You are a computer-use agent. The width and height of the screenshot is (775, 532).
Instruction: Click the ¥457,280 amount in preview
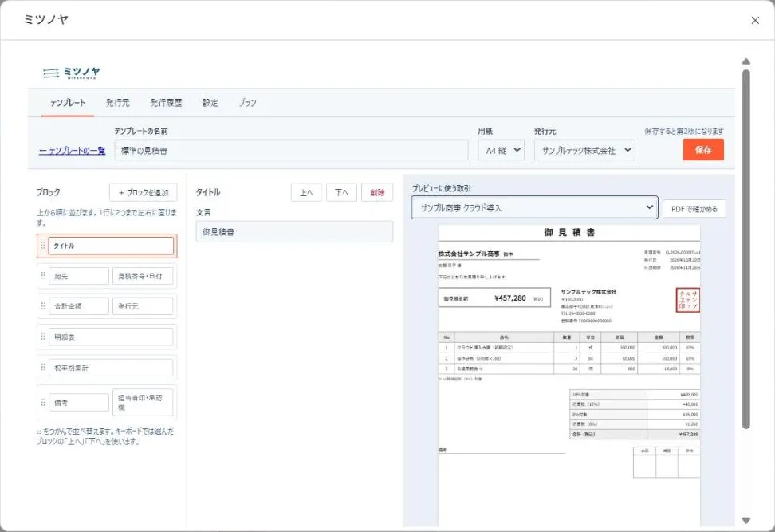pos(510,298)
